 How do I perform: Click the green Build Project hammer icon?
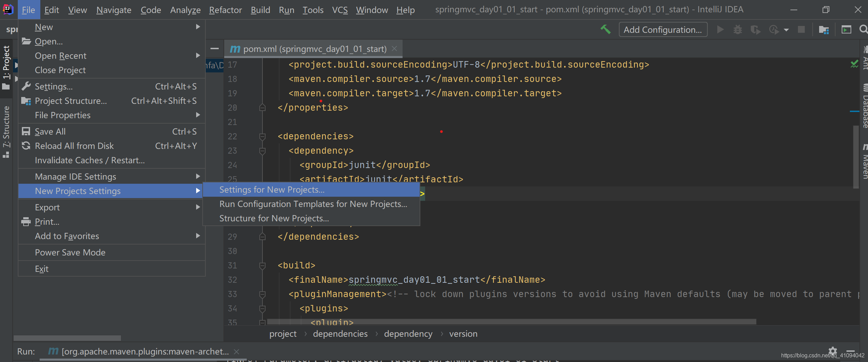(x=606, y=29)
